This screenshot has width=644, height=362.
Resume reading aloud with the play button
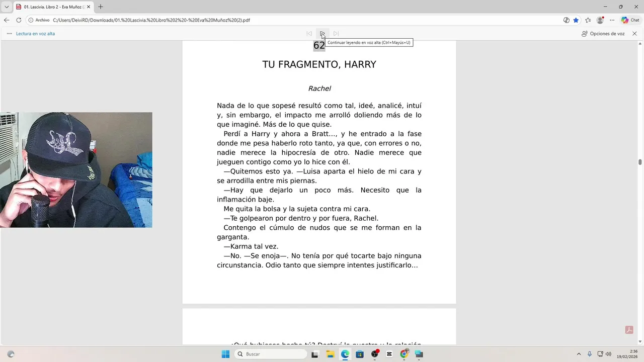[x=323, y=34]
